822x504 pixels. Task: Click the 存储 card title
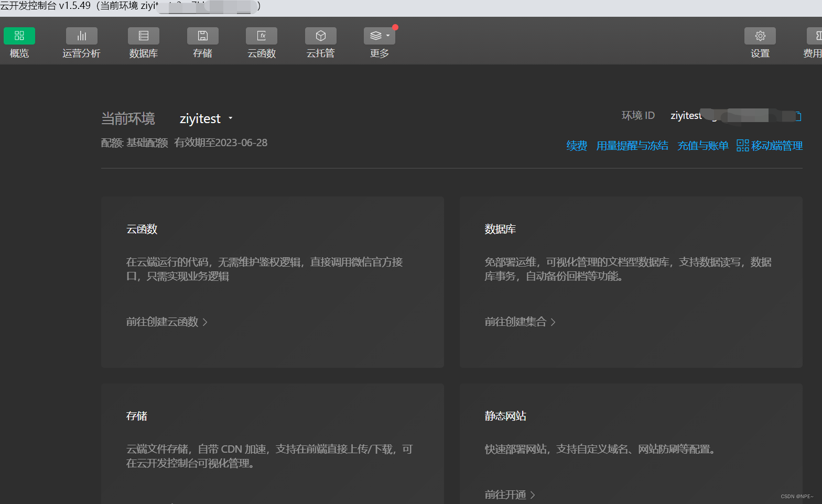(137, 416)
